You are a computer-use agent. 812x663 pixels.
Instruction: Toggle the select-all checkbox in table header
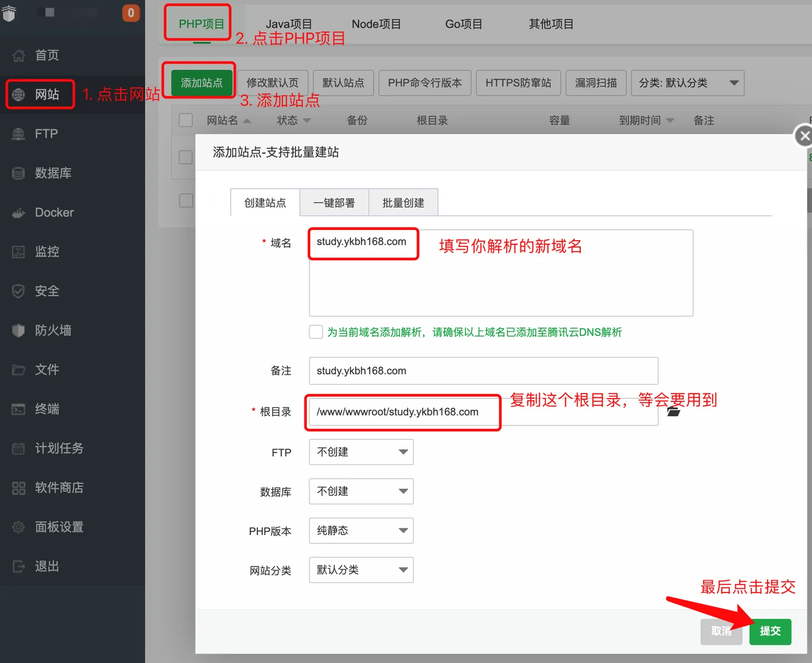(186, 120)
